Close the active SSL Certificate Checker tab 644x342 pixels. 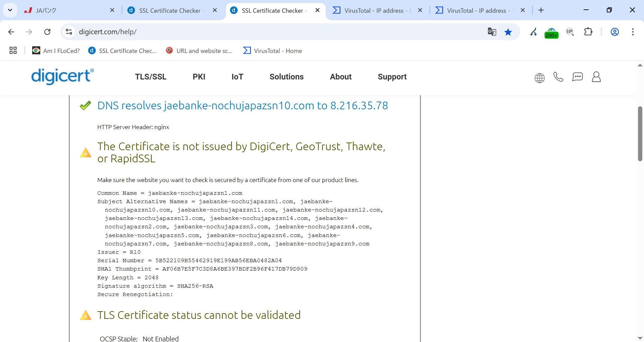click(317, 10)
